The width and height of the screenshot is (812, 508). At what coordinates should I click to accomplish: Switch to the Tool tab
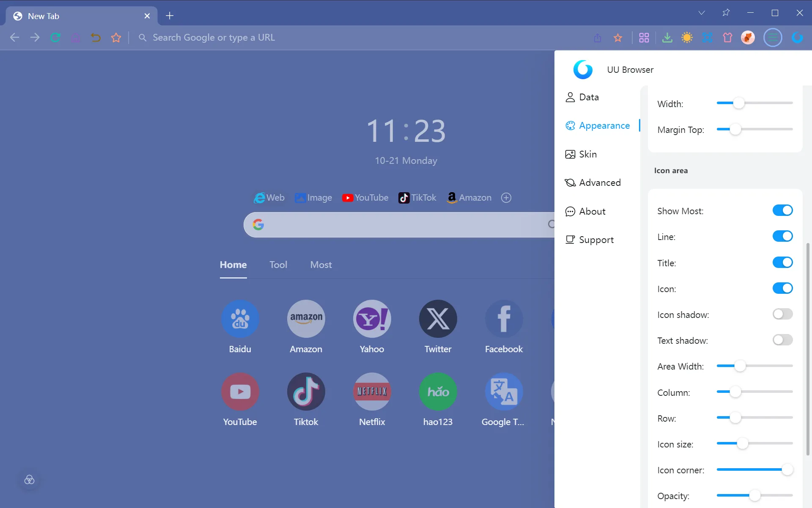click(278, 265)
